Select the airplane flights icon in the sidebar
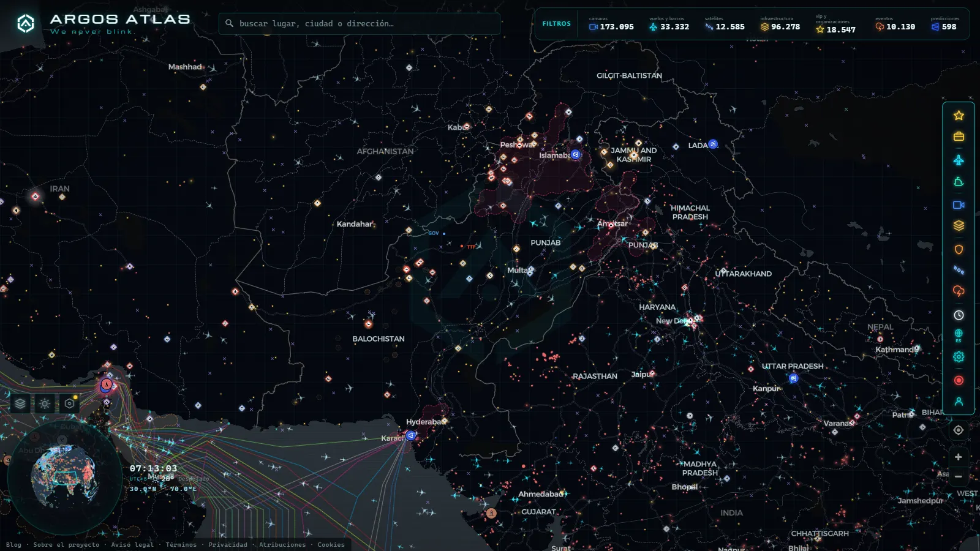Viewport: 980px width, 551px height. [959, 160]
